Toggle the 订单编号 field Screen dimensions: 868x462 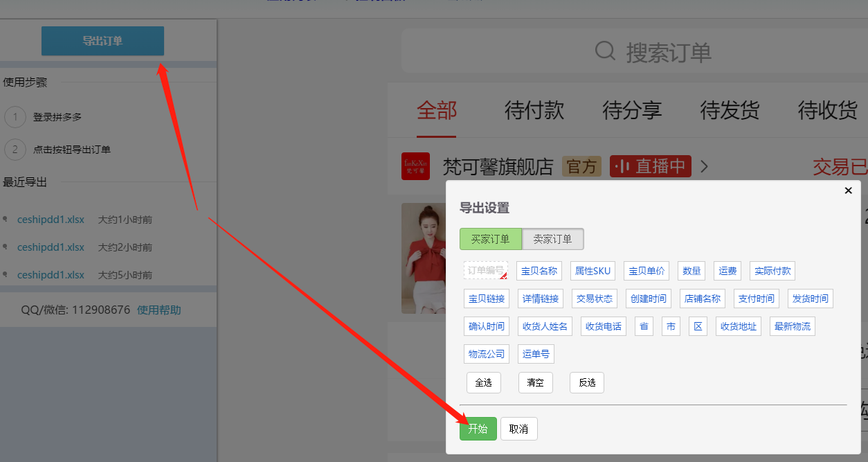(x=486, y=270)
